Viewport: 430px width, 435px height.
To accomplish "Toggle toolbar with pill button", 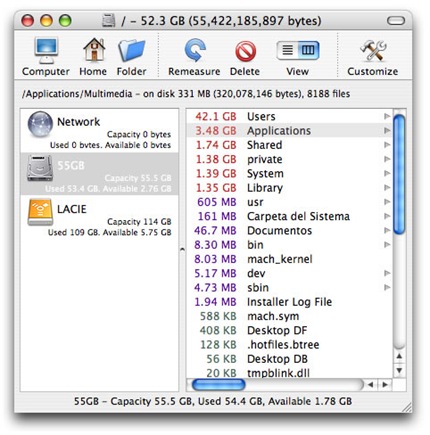I will [396, 21].
